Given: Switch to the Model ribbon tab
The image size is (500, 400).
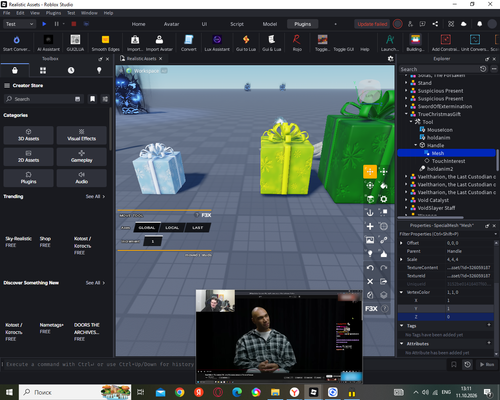Looking at the screenshot, I should [x=270, y=24].
